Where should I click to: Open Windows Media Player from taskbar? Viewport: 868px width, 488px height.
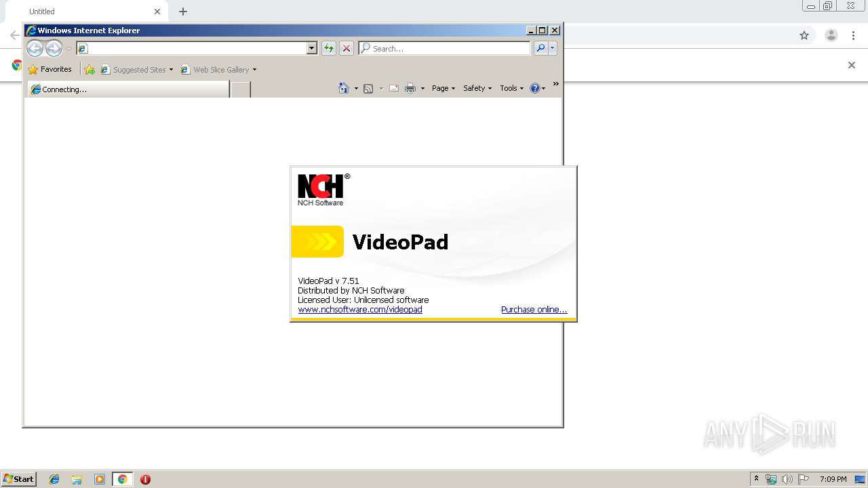click(100, 479)
